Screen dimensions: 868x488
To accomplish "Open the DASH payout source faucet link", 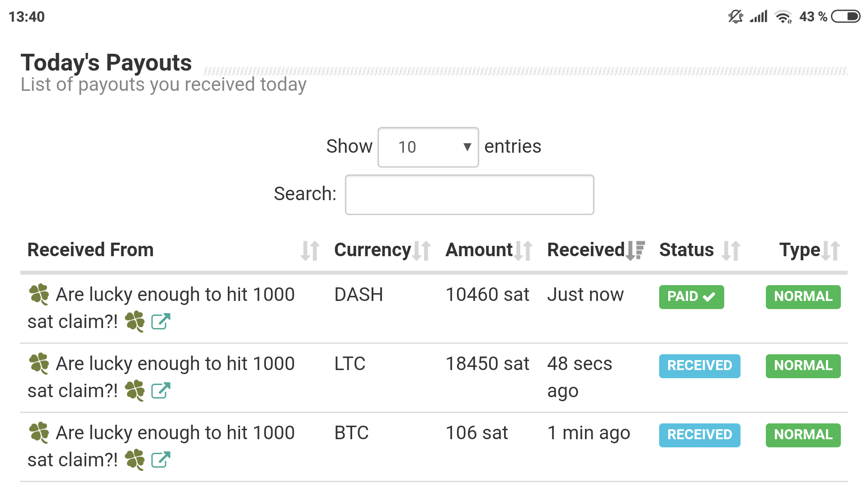I will click(x=175, y=295).
